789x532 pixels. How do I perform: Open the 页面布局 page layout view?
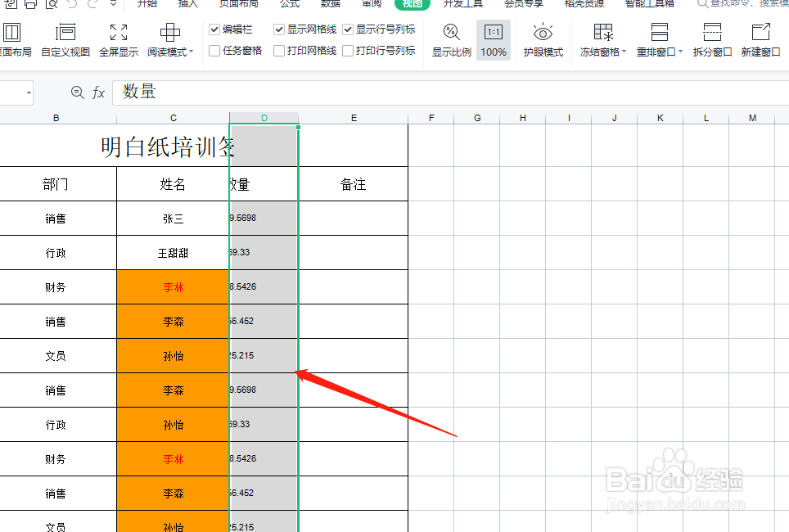click(15, 40)
